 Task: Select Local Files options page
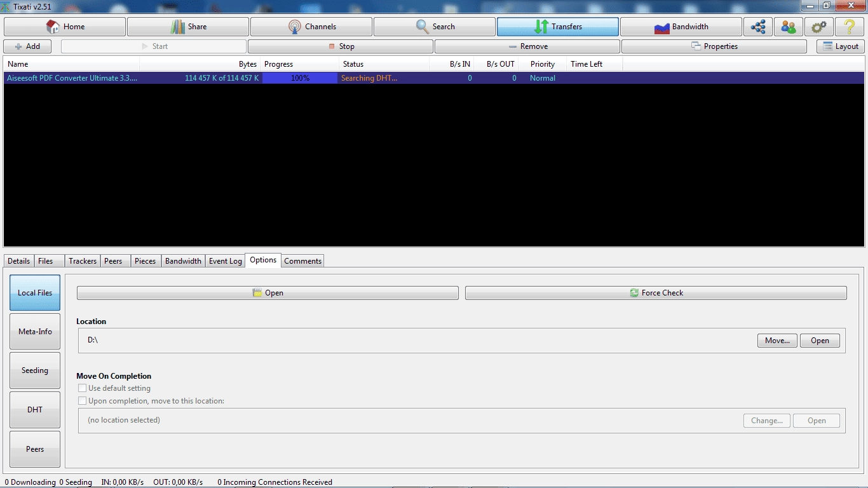point(35,293)
